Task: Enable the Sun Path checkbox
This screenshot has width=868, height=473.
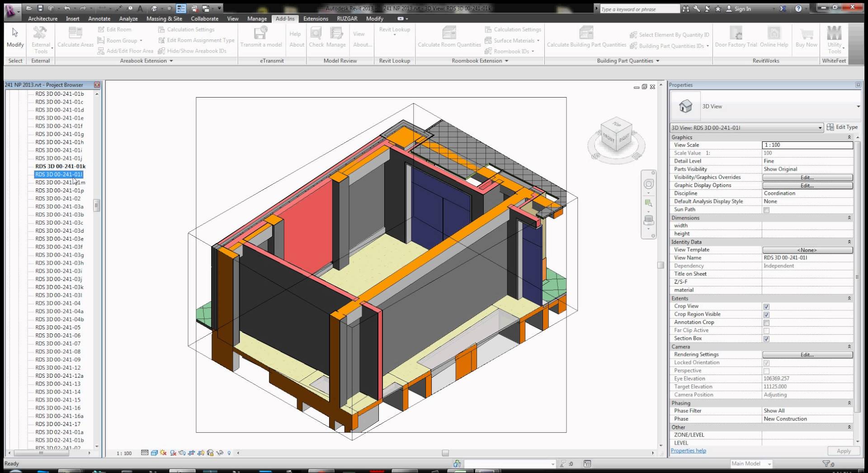Action: (x=766, y=210)
